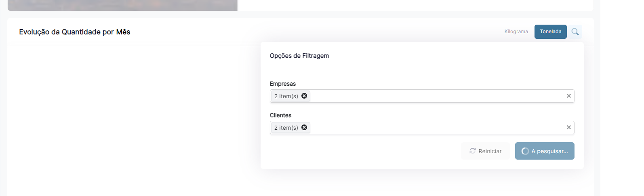Clear the Clientes field with the X
The width and height of the screenshot is (644, 196).
pos(568,127)
